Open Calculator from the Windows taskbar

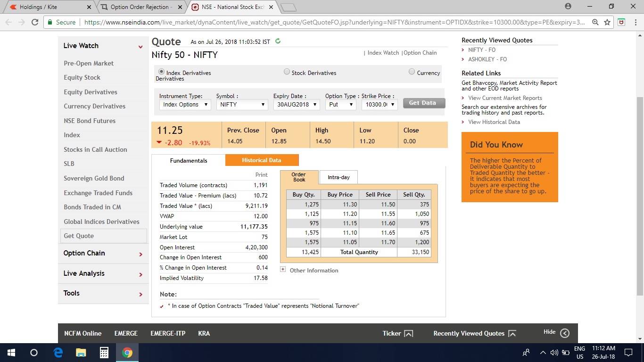pyautogui.click(x=104, y=353)
